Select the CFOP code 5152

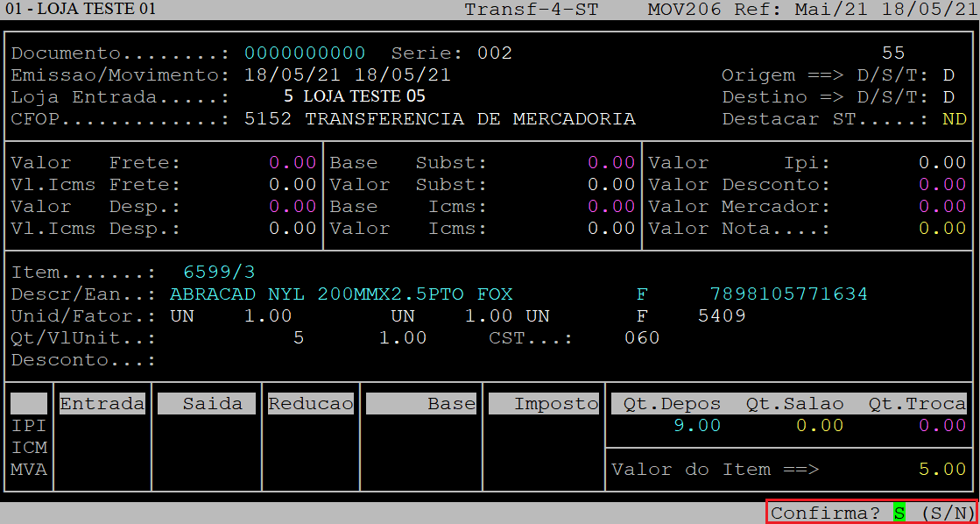[268, 119]
